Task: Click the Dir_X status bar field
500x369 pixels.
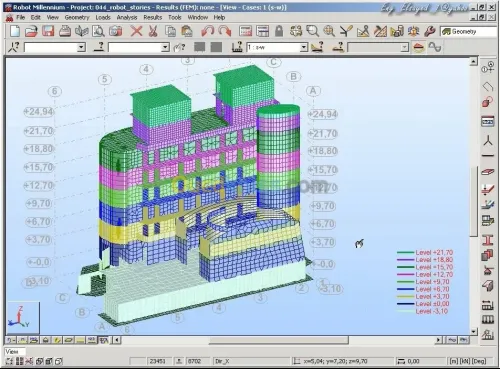Action: 251,361
